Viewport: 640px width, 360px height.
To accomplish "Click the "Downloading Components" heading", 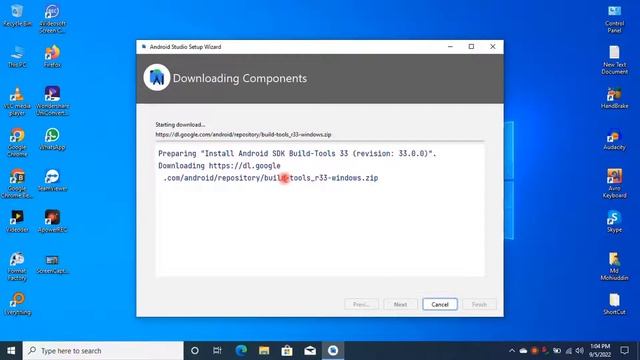I will click(240, 78).
